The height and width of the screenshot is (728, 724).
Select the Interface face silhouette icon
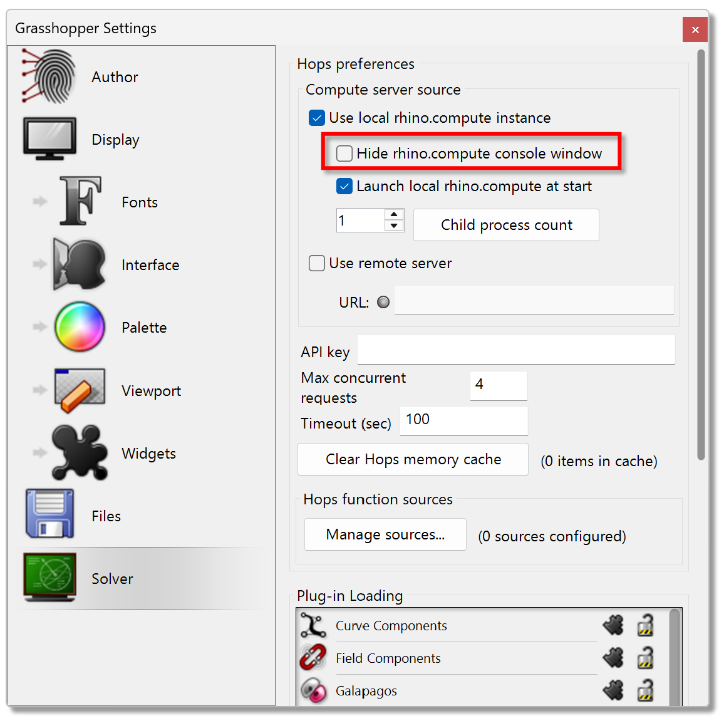(x=79, y=264)
